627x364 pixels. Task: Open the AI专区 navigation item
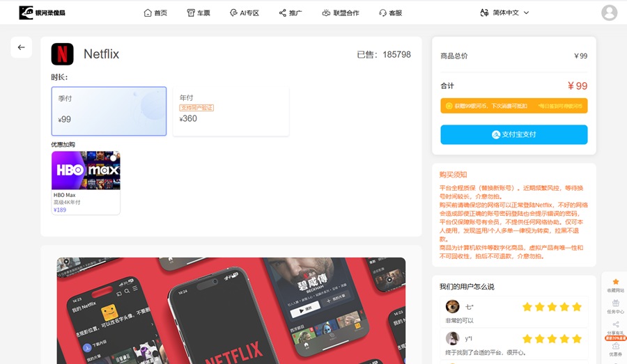(243, 13)
